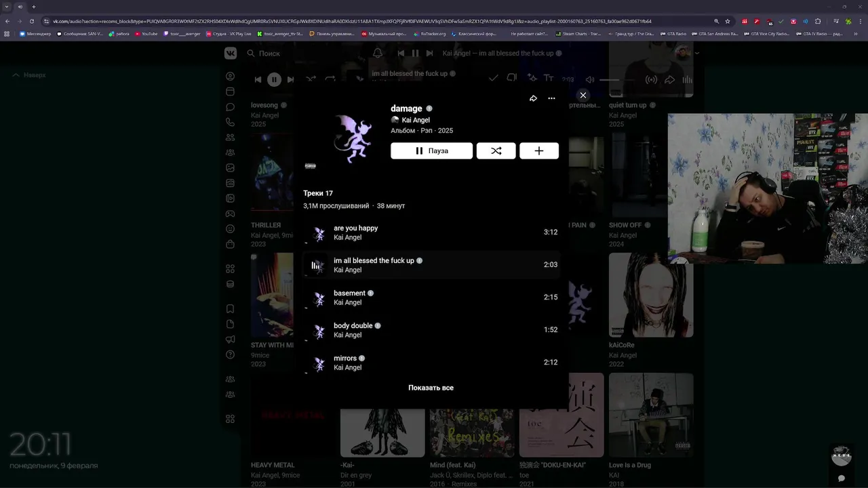Open news feed icon in VK sidebar
This screenshot has height=488, width=868.
click(231, 91)
